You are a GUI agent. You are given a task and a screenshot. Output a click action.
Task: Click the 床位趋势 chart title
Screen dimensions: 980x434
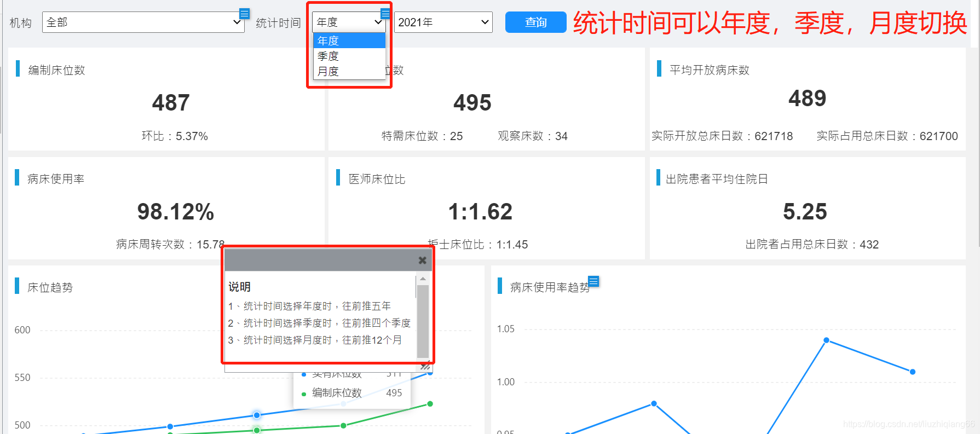pos(50,288)
